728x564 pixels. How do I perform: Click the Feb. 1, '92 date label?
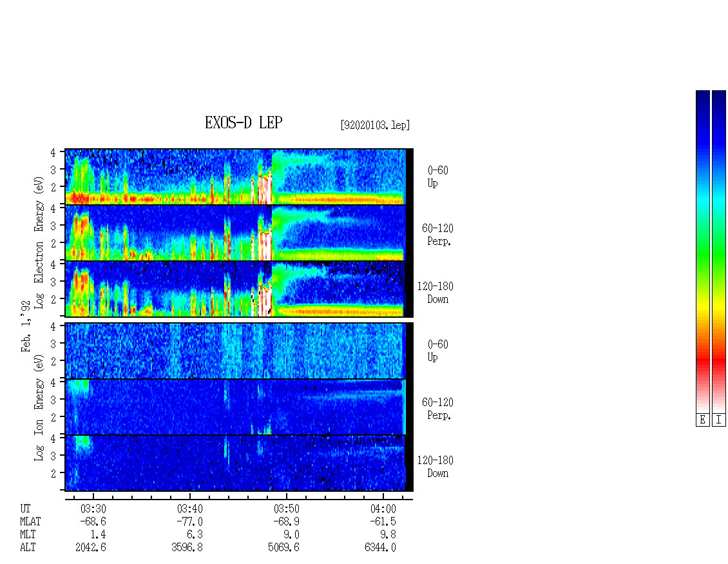[26, 327]
